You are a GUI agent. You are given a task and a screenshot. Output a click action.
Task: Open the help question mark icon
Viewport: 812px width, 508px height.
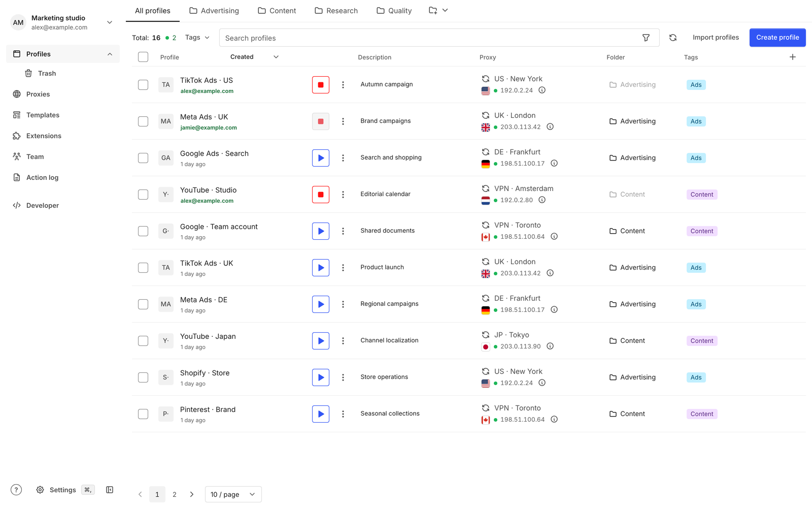pyautogui.click(x=16, y=490)
